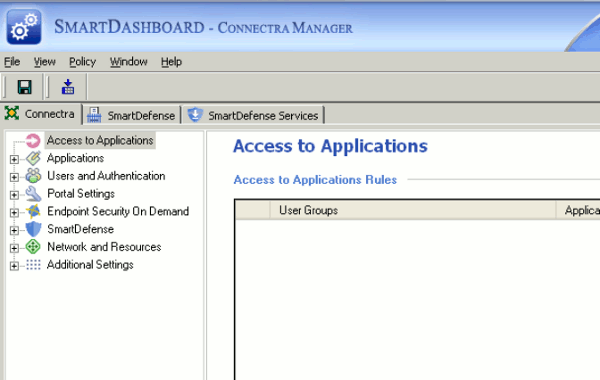This screenshot has width=600, height=380.
Task: Expand the Additional Settings node
Action: 14,266
